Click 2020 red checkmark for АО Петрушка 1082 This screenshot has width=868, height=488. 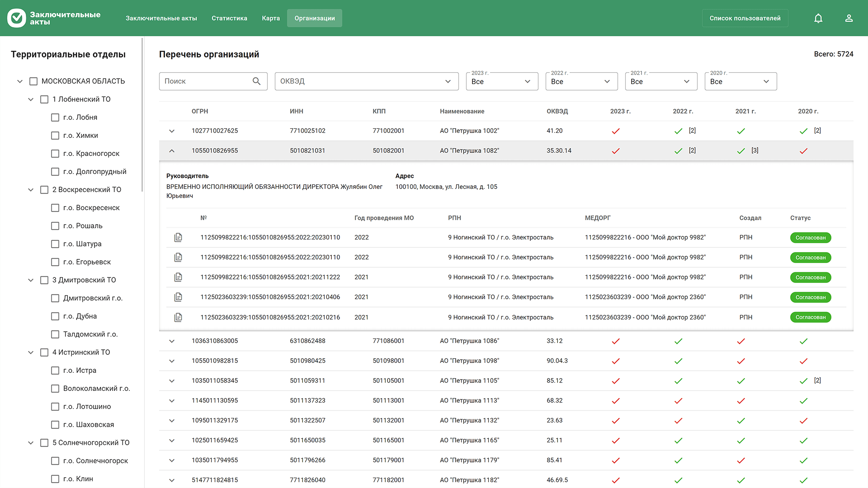(x=803, y=151)
